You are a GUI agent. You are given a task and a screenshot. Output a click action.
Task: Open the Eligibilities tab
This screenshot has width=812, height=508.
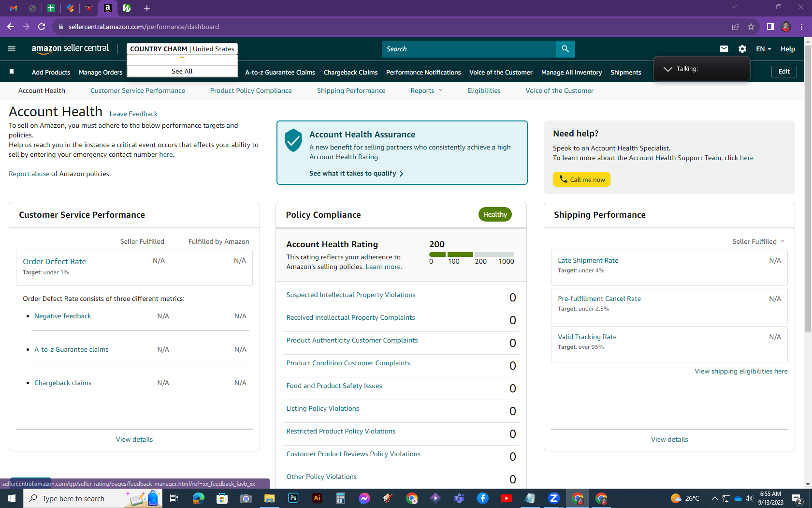pos(484,90)
